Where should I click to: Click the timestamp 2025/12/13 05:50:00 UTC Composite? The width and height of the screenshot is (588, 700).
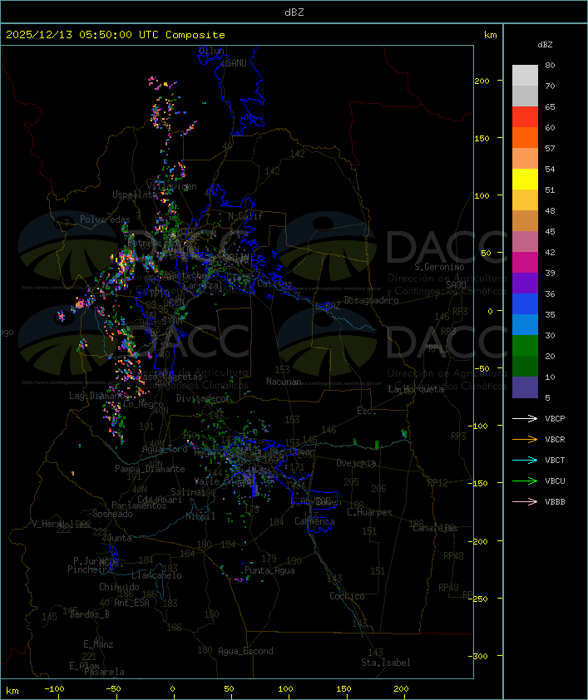point(116,35)
